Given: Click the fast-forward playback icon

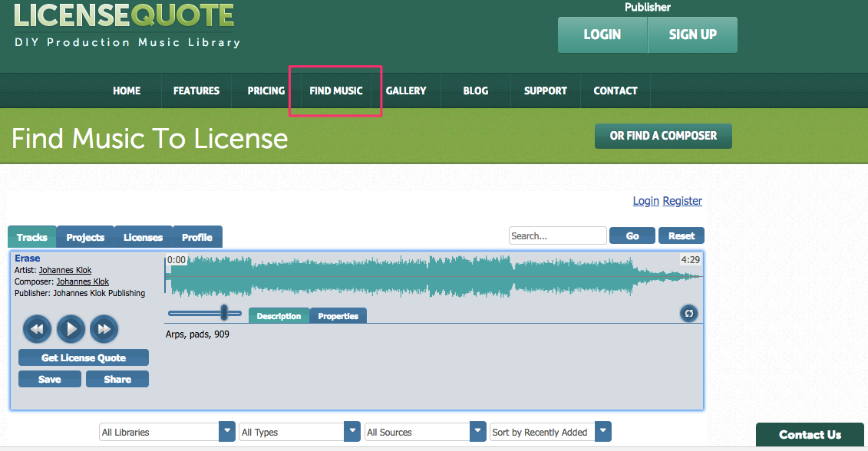Looking at the screenshot, I should coord(104,328).
